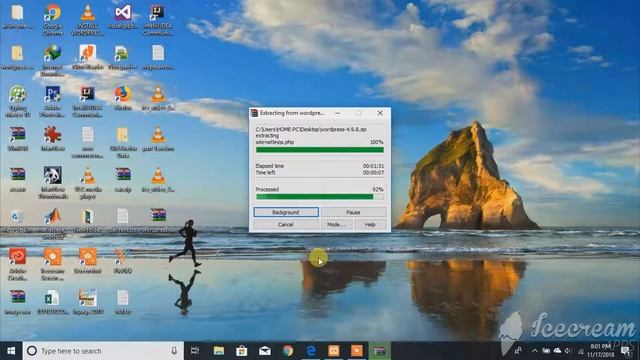Open the Visual Studio desktop icon
The height and width of the screenshot is (360, 640).
[122, 17]
